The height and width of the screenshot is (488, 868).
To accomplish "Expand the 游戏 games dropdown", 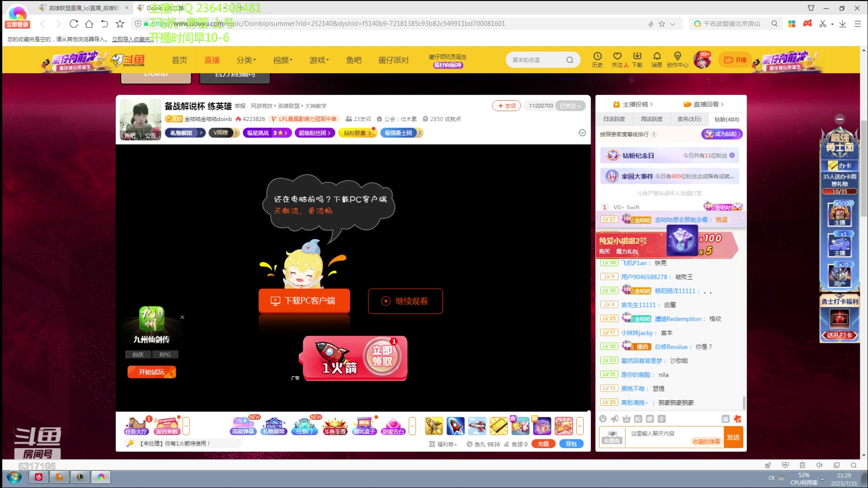I will tap(319, 60).
